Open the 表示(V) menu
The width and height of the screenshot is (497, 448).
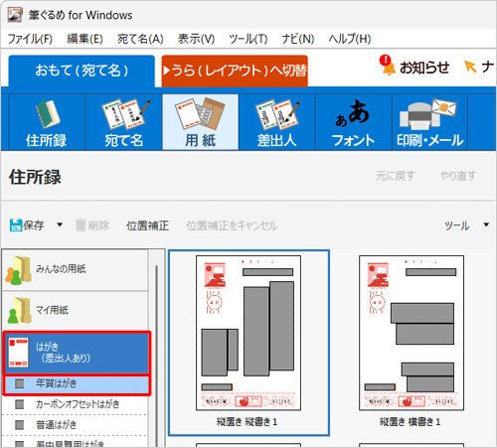point(196,39)
